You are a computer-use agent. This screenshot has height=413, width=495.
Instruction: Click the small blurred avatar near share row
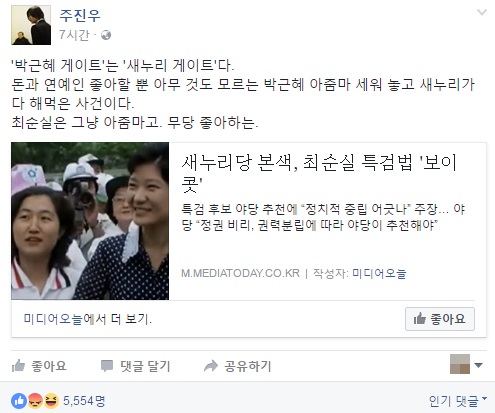[460, 364]
